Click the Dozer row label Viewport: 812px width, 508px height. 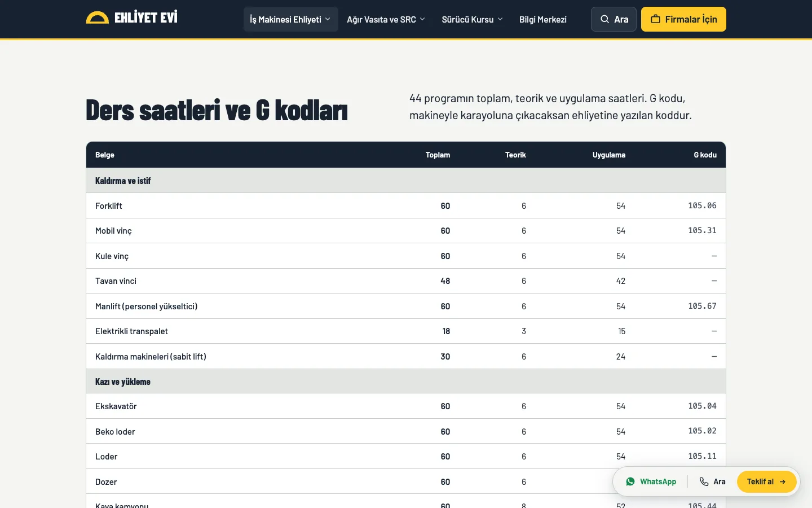coord(106,482)
